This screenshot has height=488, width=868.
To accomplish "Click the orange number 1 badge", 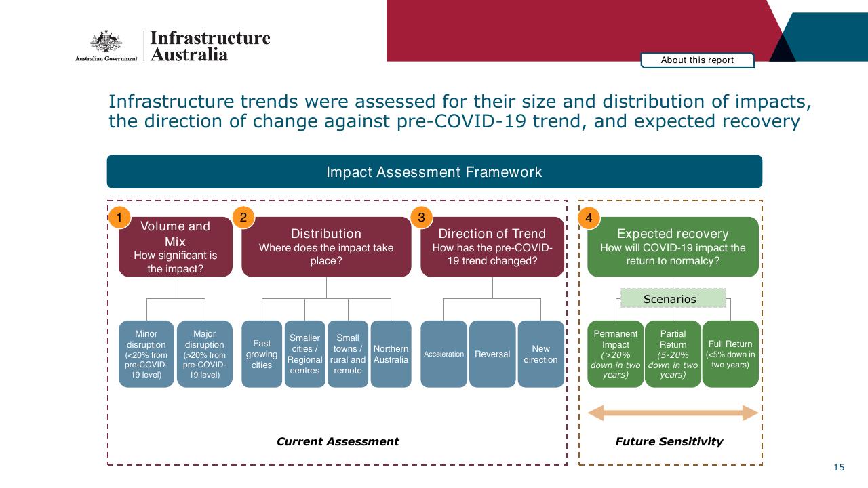I will coord(119,218).
